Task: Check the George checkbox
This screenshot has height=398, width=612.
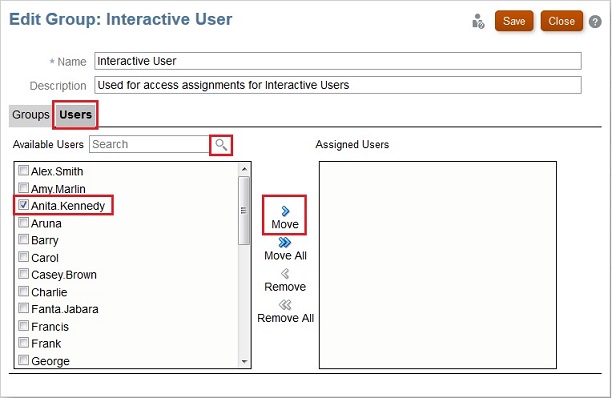Action: [23, 360]
